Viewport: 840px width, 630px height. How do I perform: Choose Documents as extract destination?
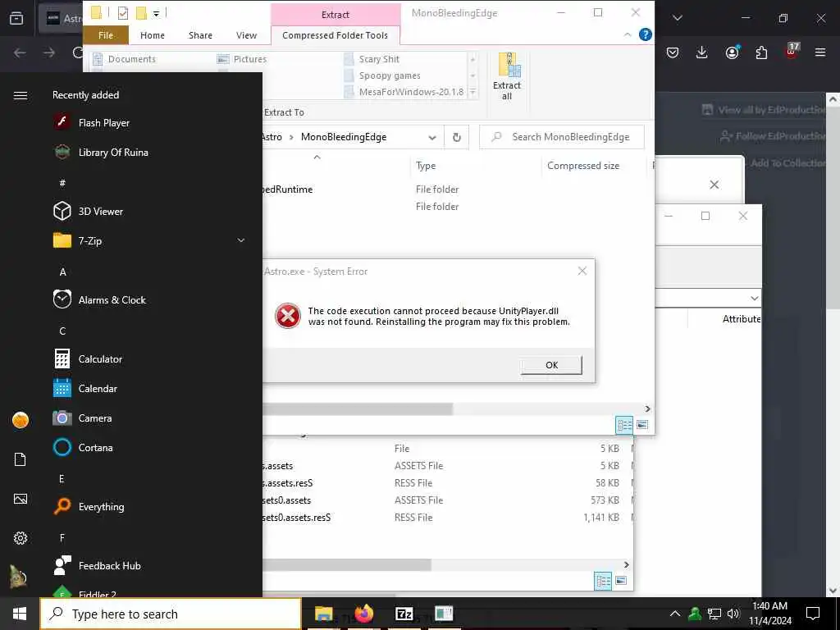125,59
